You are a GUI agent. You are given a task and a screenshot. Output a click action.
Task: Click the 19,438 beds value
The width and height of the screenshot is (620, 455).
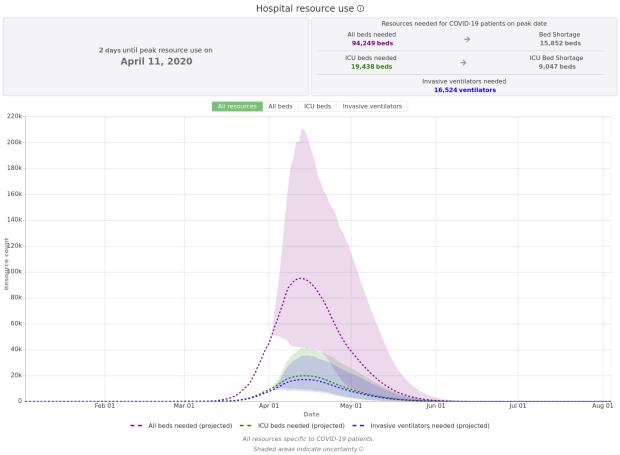(372, 67)
